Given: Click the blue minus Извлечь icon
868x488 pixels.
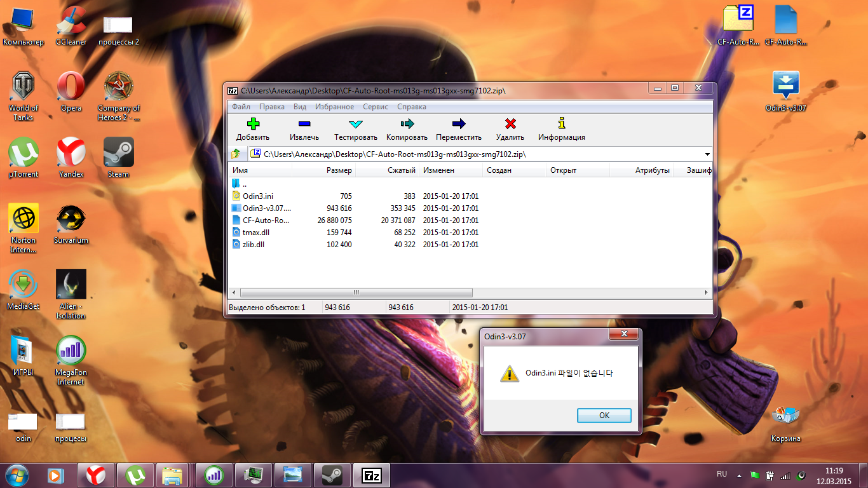Looking at the screenshot, I should pos(304,124).
